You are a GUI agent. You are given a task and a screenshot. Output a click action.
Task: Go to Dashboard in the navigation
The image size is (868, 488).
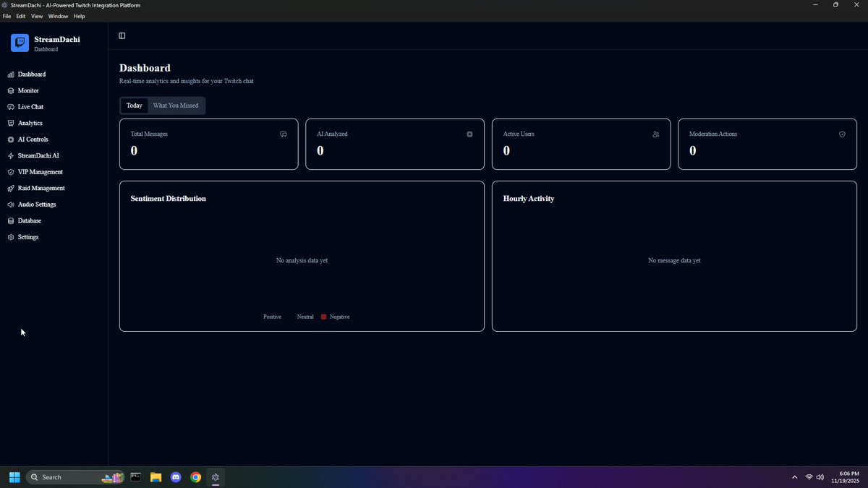pos(31,74)
